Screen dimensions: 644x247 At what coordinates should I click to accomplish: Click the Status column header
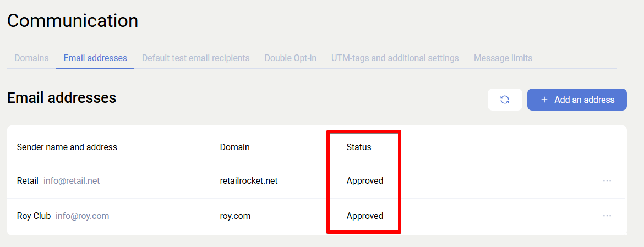pyautogui.click(x=359, y=147)
